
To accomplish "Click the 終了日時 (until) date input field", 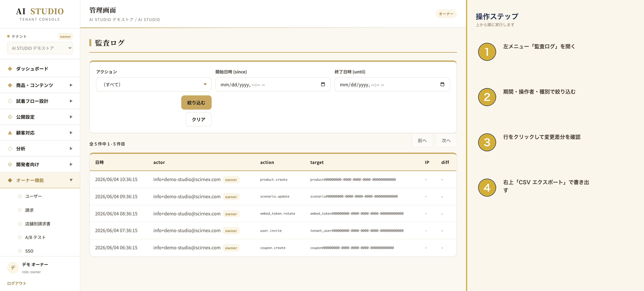I will [x=392, y=84].
